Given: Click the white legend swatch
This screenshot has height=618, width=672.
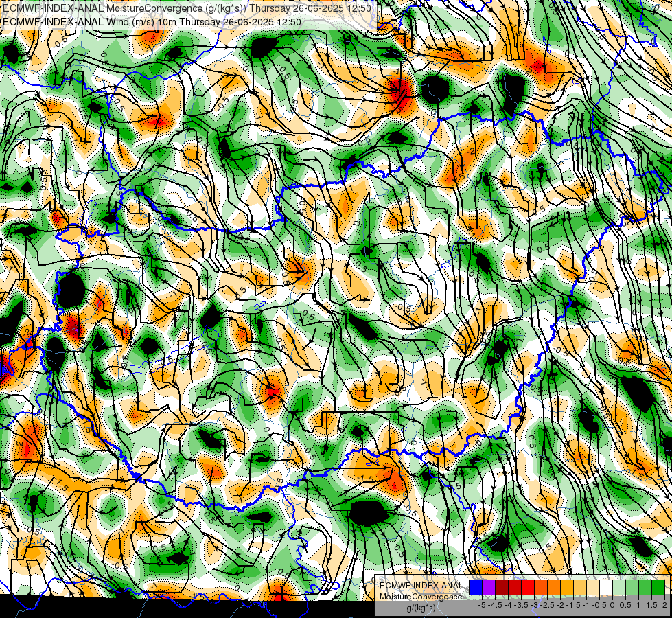Looking at the screenshot, I should pos(606,588).
